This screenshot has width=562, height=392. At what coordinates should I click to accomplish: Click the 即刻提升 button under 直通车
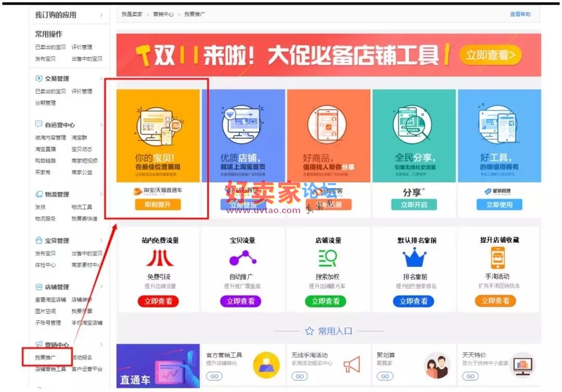point(158,205)
